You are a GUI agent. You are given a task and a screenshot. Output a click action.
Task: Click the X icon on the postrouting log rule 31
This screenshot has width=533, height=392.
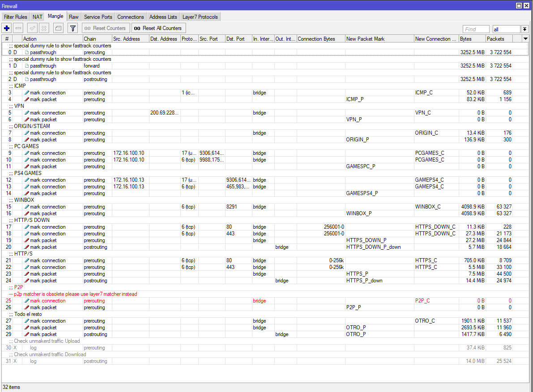(x=15, y=361)
